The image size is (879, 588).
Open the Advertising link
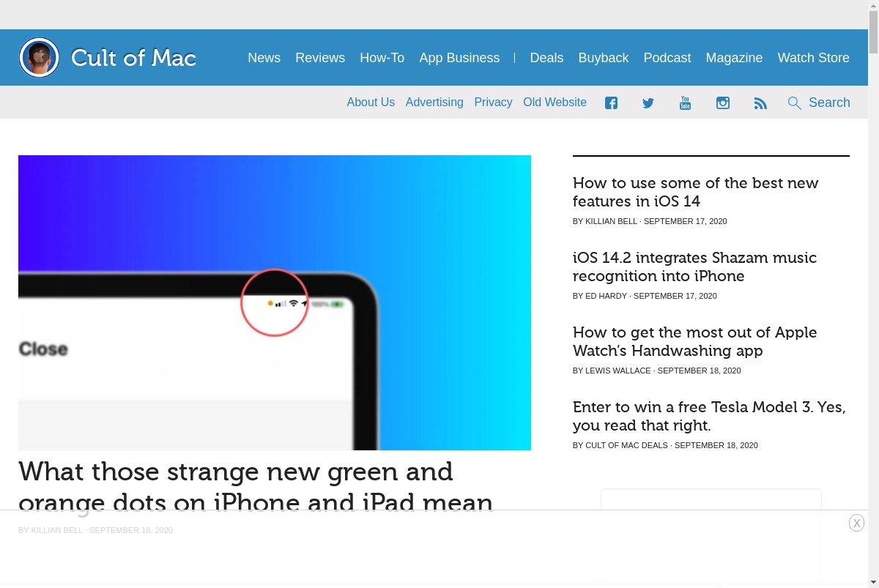434,103
